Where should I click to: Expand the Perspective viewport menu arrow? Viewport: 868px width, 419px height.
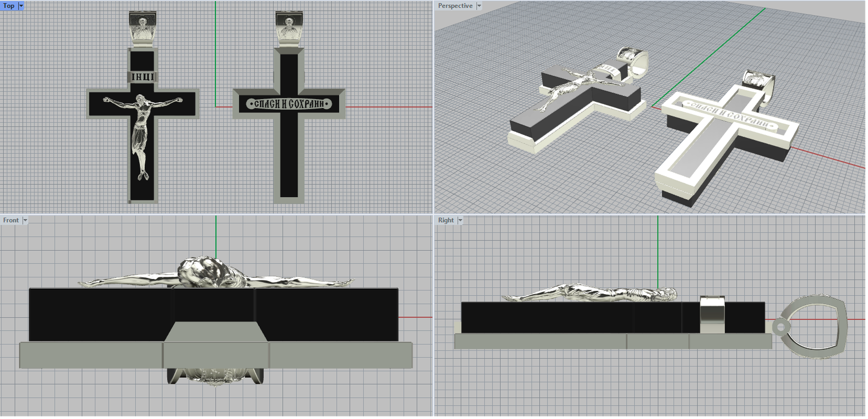pyautogui.click(x=479, y=6)
